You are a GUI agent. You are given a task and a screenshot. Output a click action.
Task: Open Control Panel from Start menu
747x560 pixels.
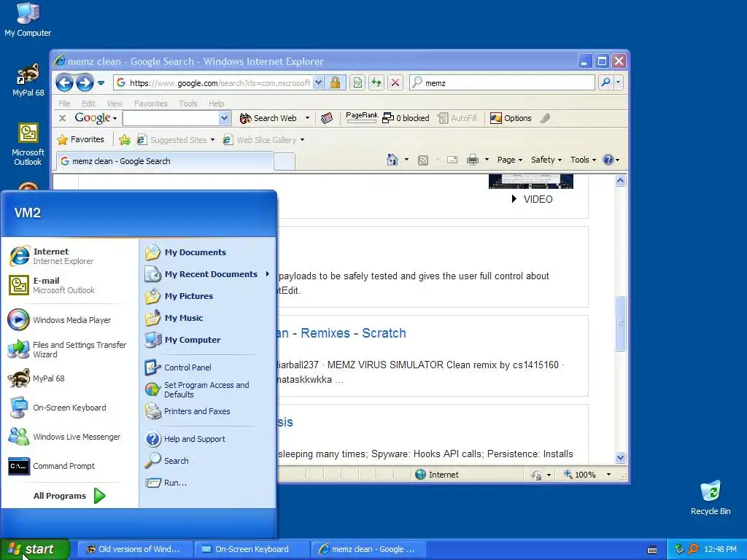[187, 367]
